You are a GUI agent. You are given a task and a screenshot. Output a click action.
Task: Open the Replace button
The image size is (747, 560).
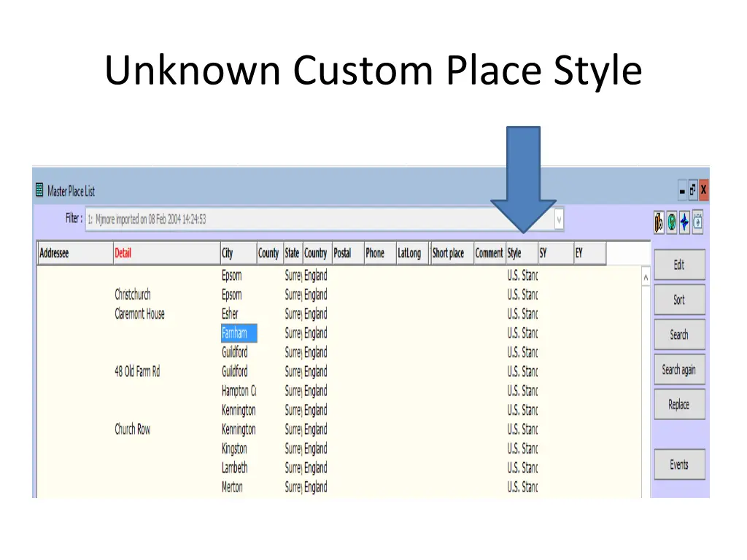click(678, 405)
